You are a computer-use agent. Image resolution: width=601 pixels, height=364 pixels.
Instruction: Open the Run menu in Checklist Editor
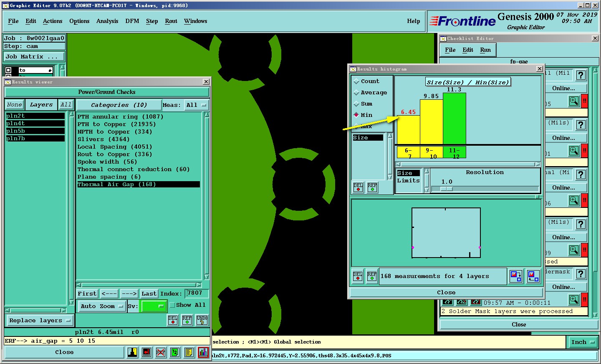tap(485, 50)
